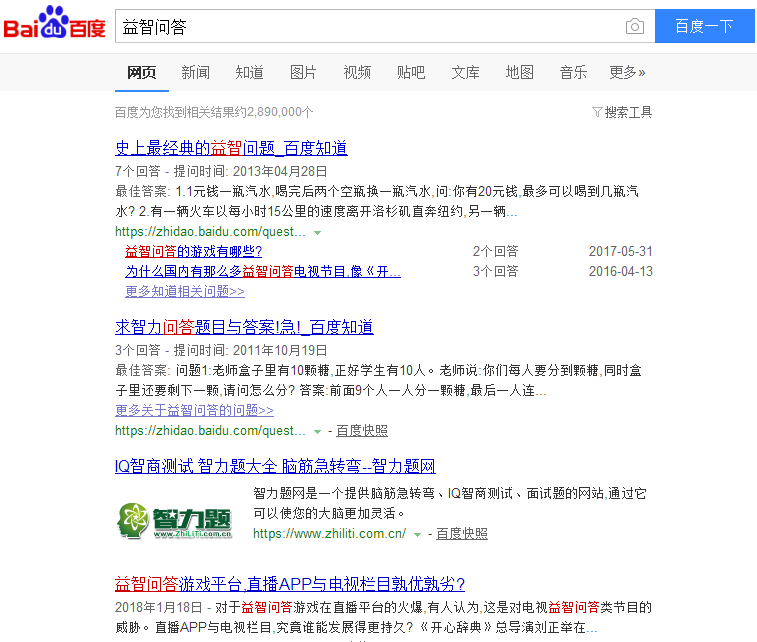757x642 pixels.
Task: Click the text 2个回答
Action: coord(495,251)
